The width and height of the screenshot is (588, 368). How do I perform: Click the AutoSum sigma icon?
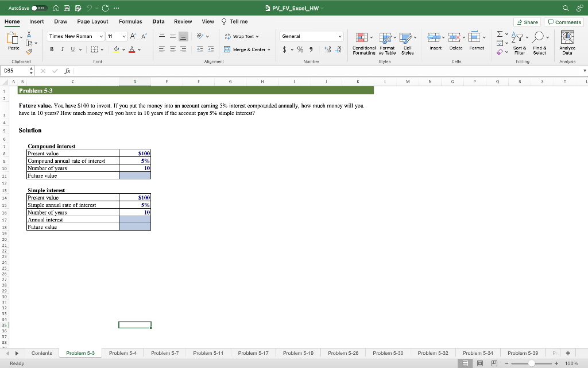[500, 34]
